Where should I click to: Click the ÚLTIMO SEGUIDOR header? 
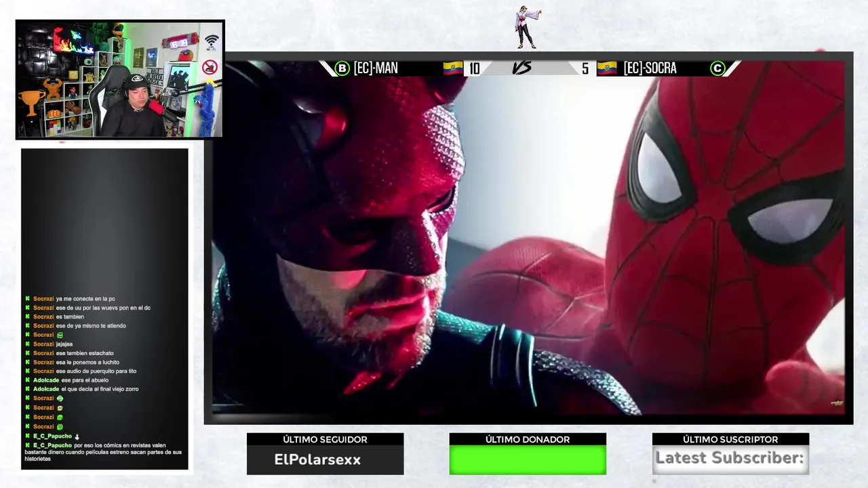[x=325, y=440]
